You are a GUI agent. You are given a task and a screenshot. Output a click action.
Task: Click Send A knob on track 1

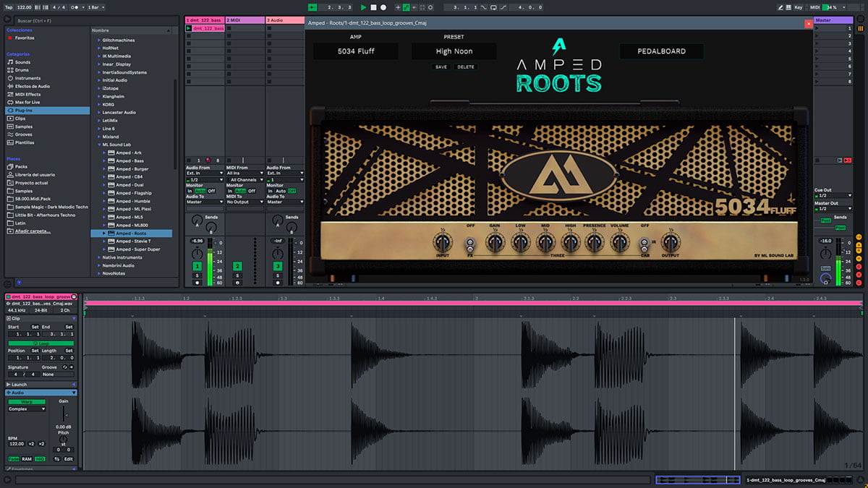(197, 220)
